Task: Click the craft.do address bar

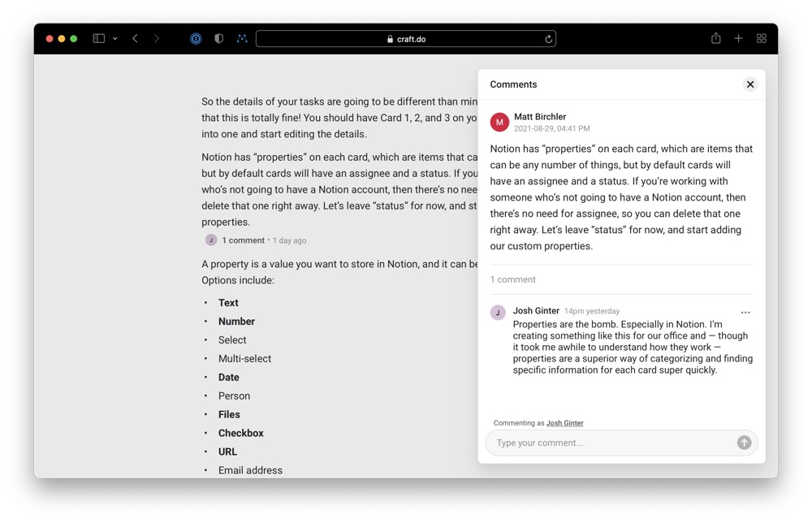Action: [x=405, y=39]
